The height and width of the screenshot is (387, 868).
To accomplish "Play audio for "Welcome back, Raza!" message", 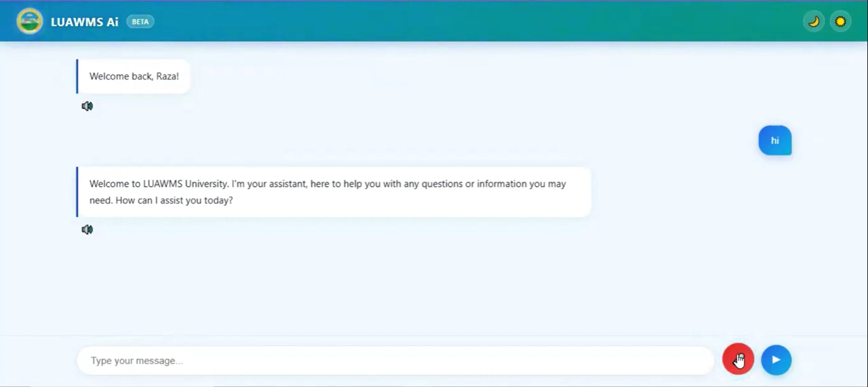I will click(x=87, y=106).
